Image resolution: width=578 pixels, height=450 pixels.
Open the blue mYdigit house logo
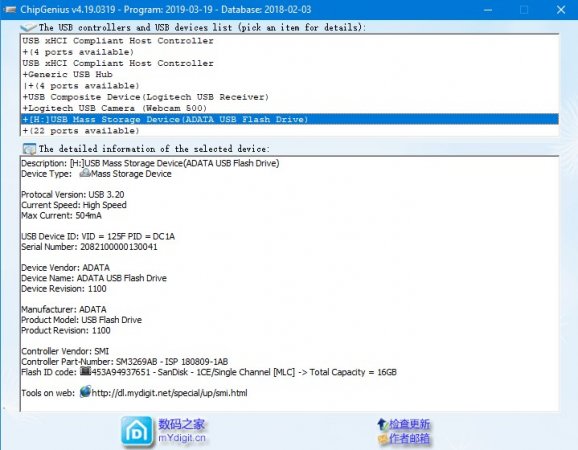coord(137,431)
